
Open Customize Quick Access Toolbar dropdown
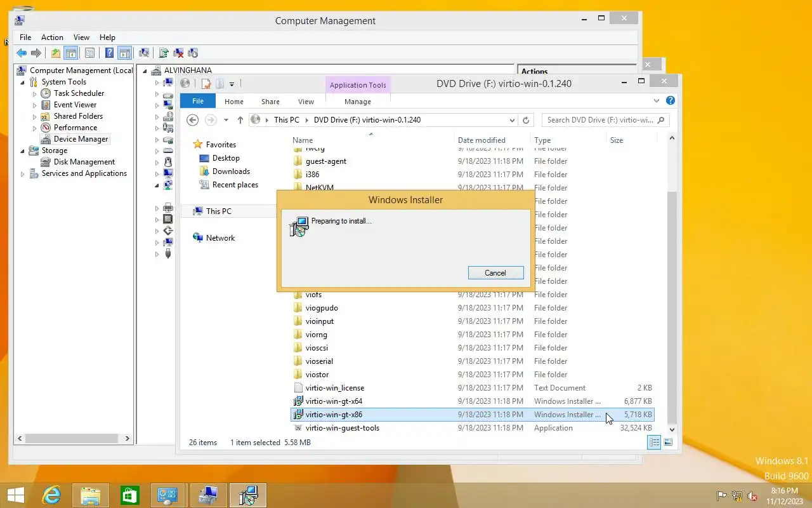click(232, 84)
